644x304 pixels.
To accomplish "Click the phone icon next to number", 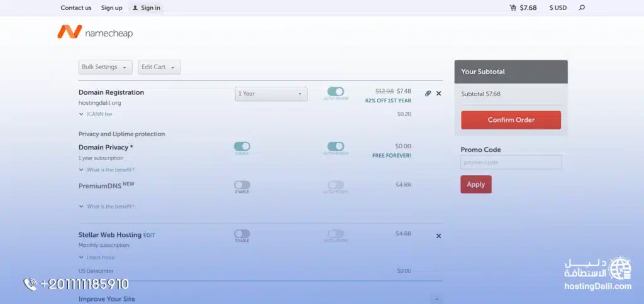I will pos(30,285).
